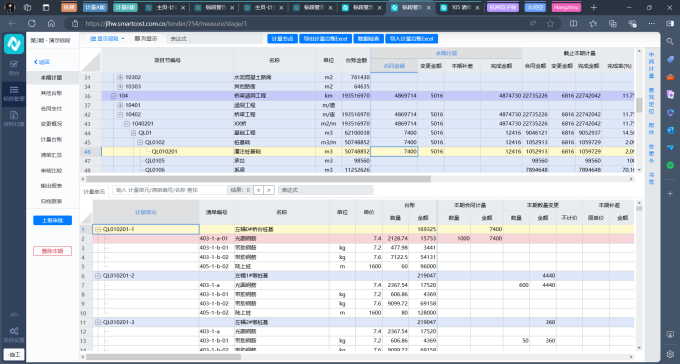Expand the 10401 tree node
The width and height of the screenshot is (680, 364).
[120, 105]
